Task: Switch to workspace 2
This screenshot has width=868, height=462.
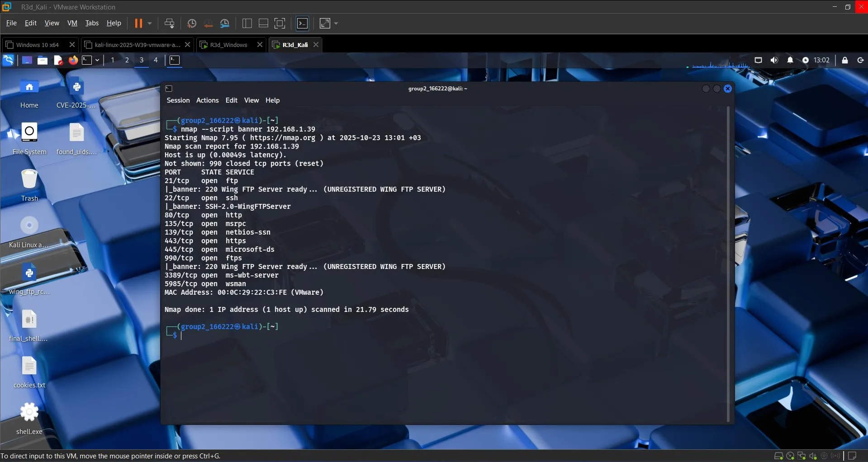Action: click(127, 60)
